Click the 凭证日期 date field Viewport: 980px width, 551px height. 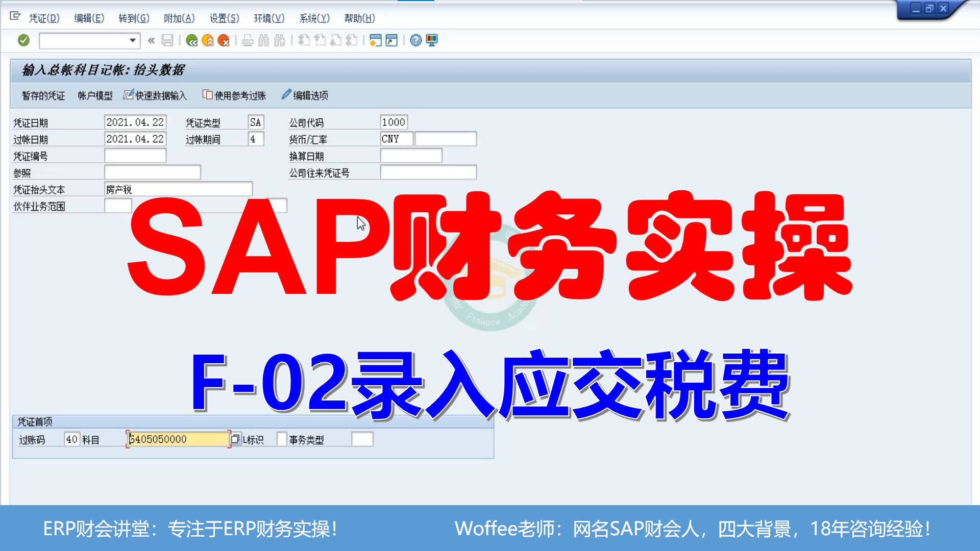[135, 122]
